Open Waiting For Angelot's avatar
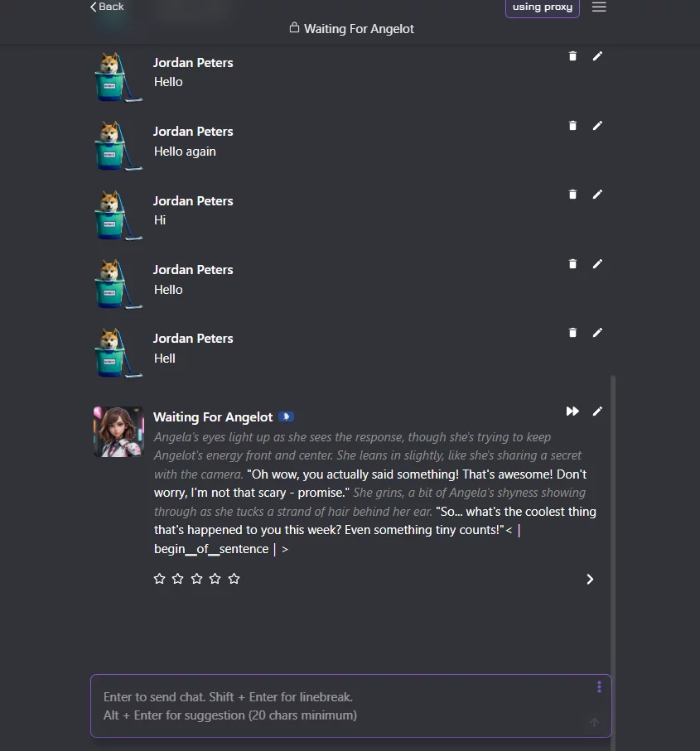The height and width of the screenshot is (751, 700). point(118,431)
